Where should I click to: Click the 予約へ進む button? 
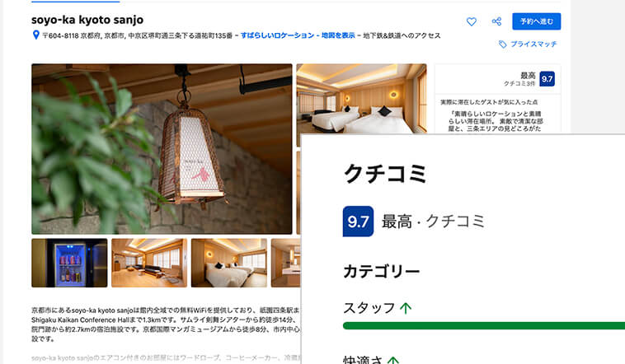(537, 21)
